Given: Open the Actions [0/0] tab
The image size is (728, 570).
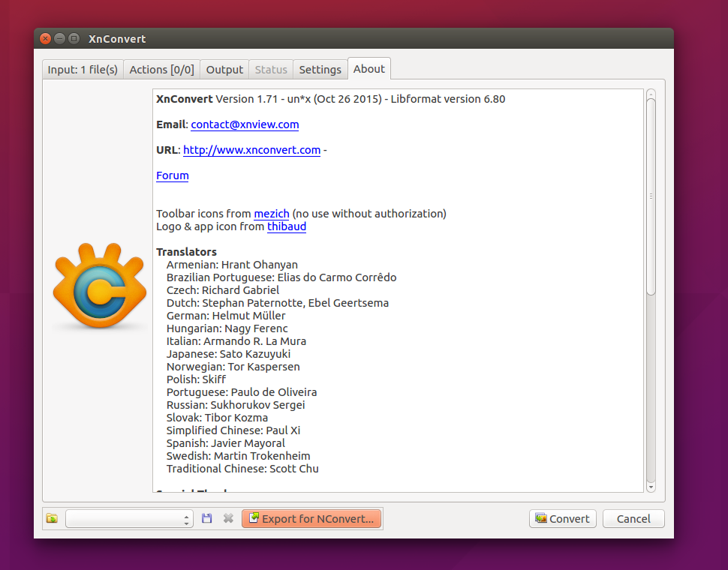Looking at the screenshot, I should click(161, 70).
